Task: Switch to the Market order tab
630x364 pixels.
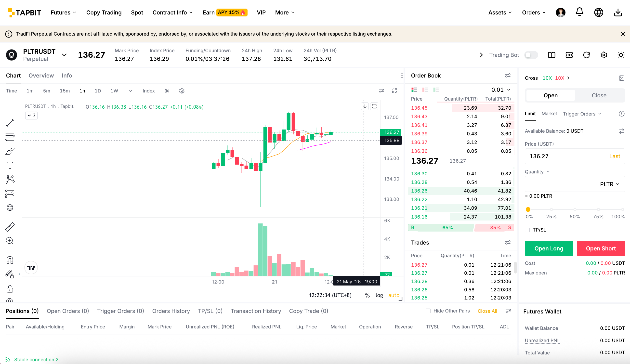Action: point(549,114)
